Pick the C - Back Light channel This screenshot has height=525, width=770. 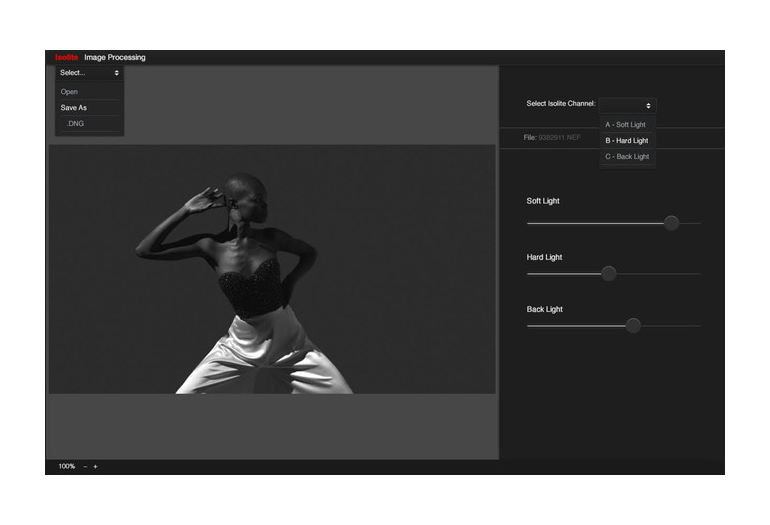pos(627,157)
